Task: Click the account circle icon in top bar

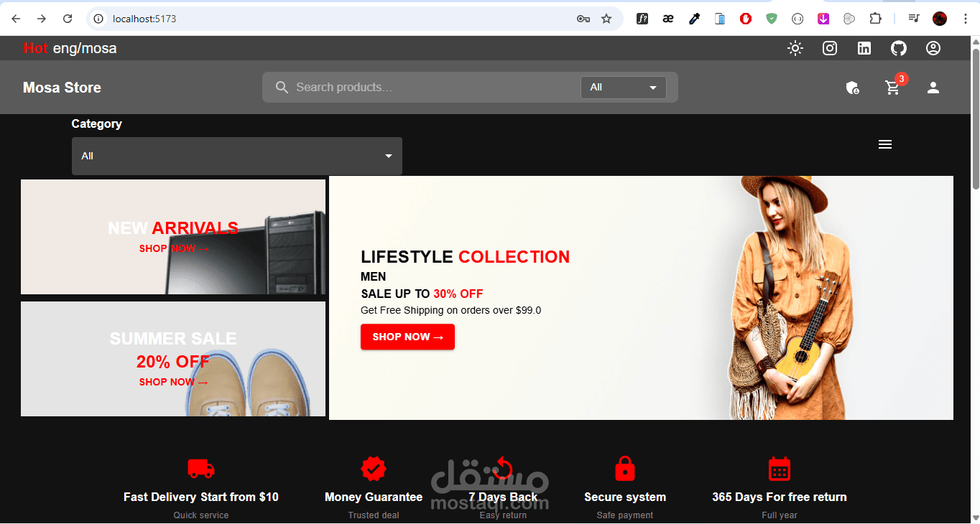Action: pos(933,48)
